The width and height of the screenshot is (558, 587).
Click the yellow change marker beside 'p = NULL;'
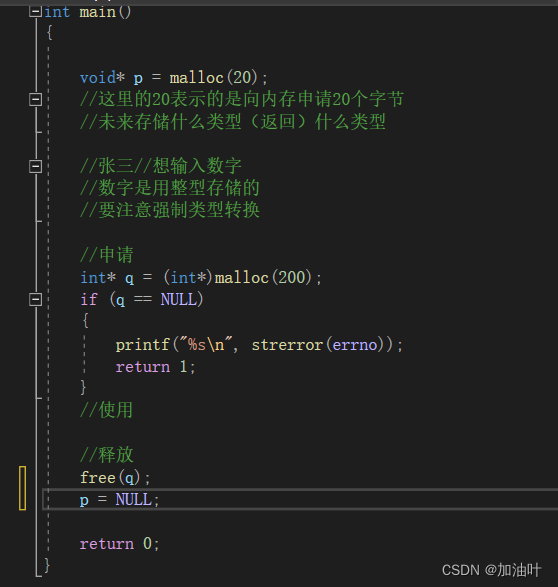(22, 488)
